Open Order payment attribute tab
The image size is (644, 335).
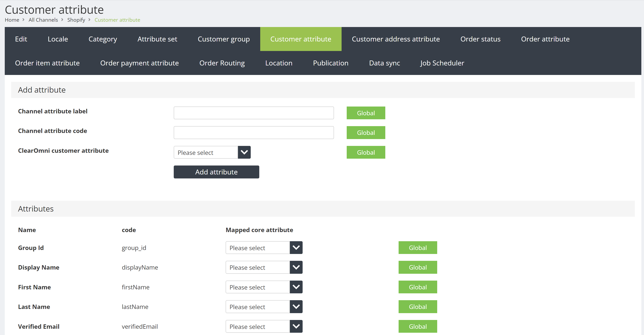pyautogui.click(x=140, y=63)
